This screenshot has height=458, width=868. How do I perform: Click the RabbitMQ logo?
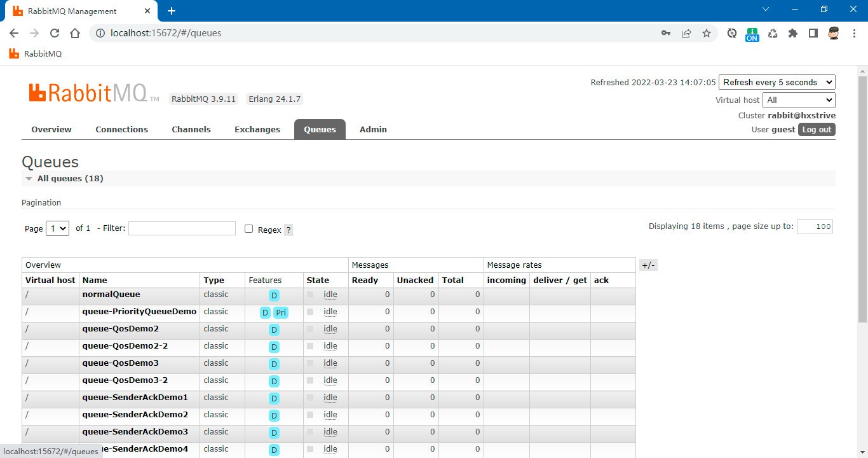point(93,94)
